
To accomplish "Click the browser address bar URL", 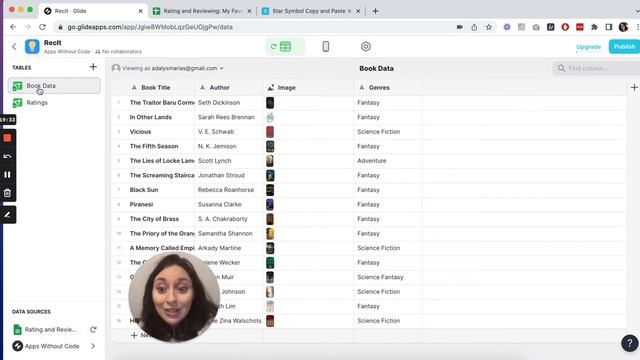I will [x=150, y=27].
